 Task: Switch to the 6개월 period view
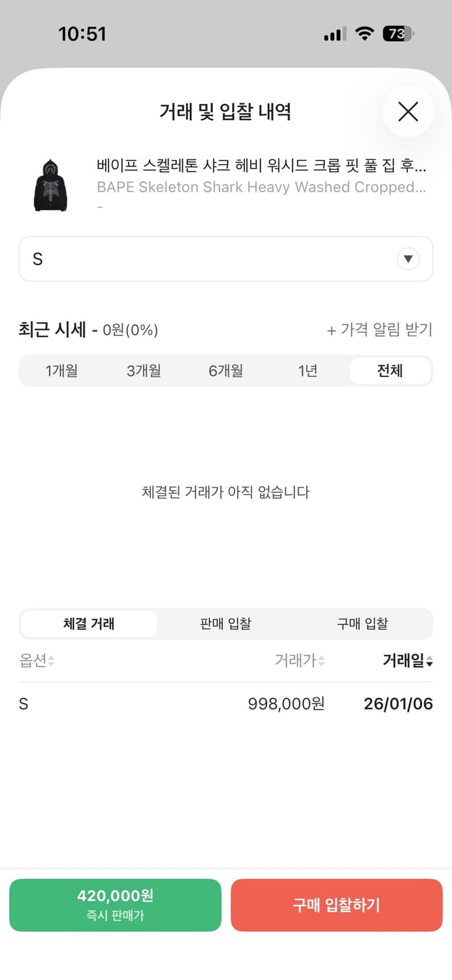[x=225, y=370]
